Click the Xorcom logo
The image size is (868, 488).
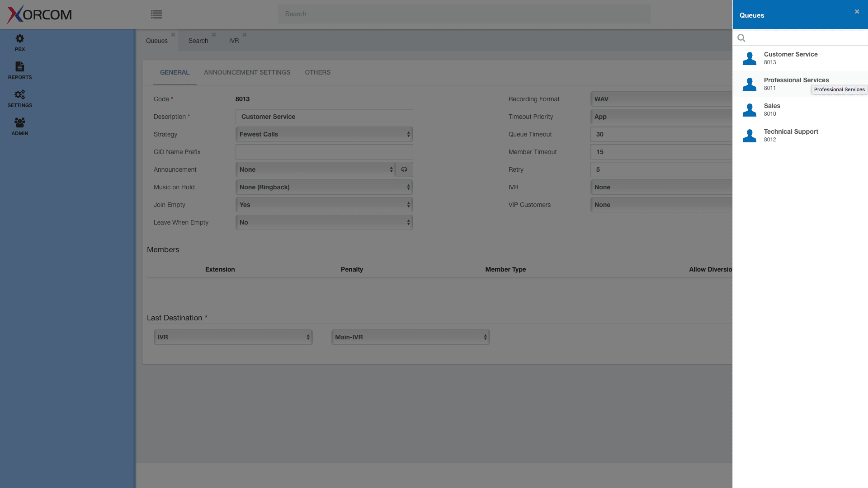click(39, 14)
